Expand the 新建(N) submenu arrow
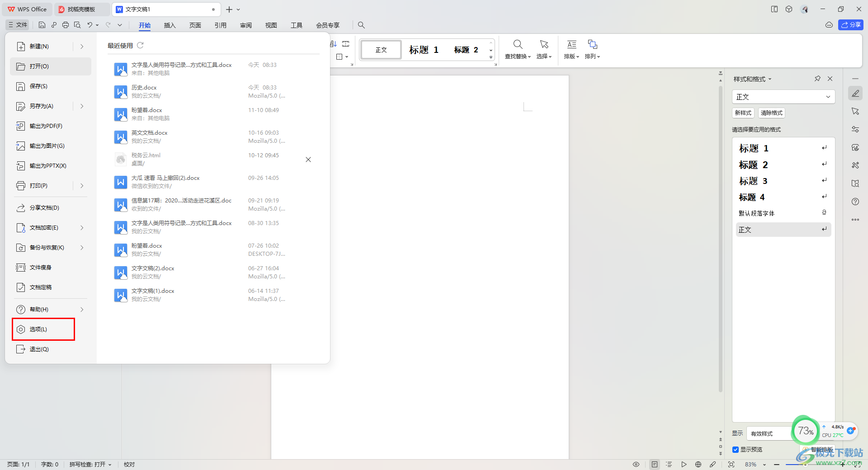 pyautogui.click(x=82, y=46)
